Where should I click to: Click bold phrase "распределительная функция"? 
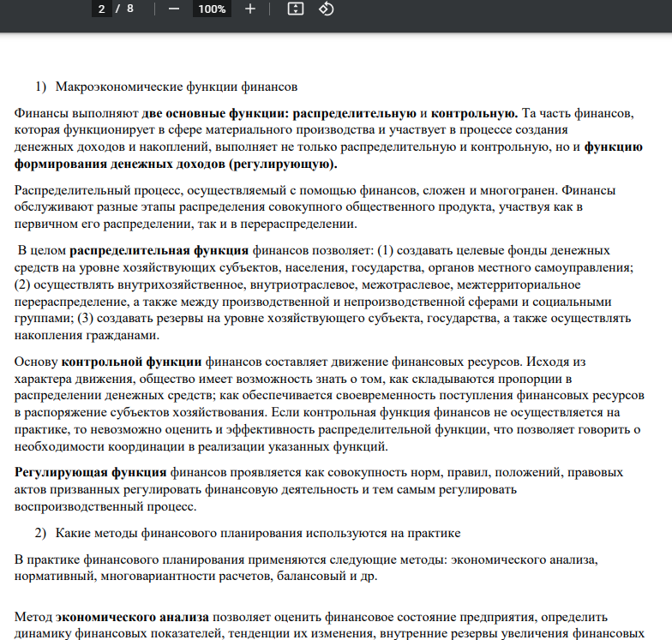[x=159, y=250]
